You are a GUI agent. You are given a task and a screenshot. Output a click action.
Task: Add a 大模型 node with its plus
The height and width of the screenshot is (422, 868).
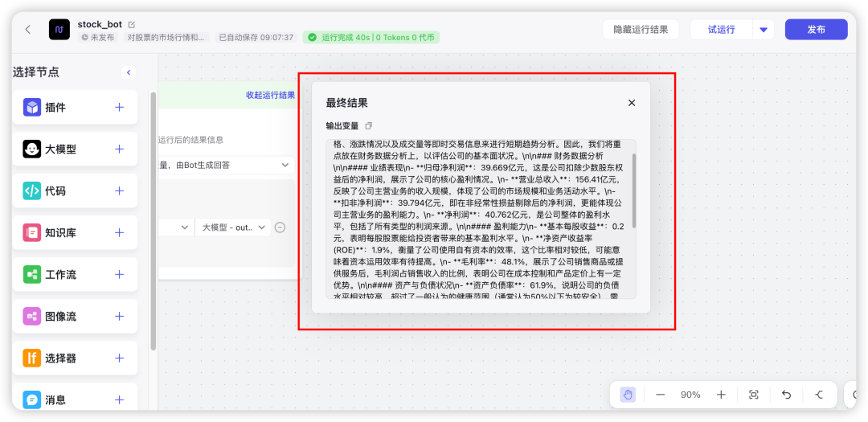pyautogui.click(x=119, y=149)
